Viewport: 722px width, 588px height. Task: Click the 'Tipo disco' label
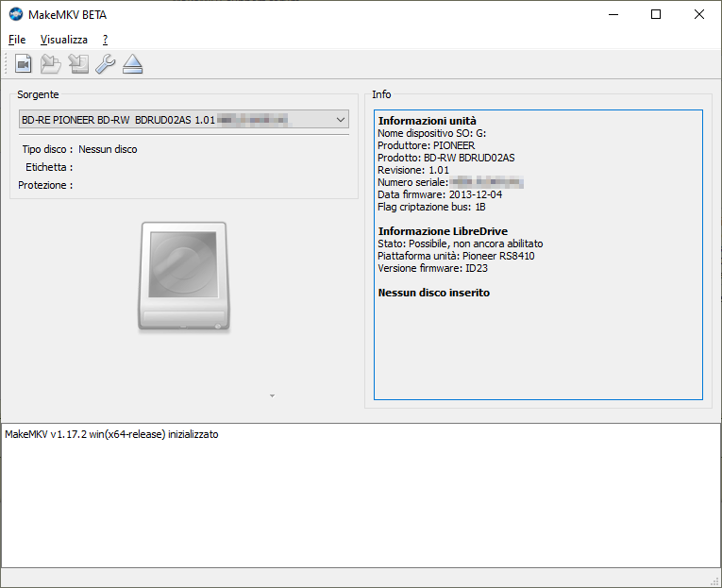pyautogui.click(x=47, y=149)
